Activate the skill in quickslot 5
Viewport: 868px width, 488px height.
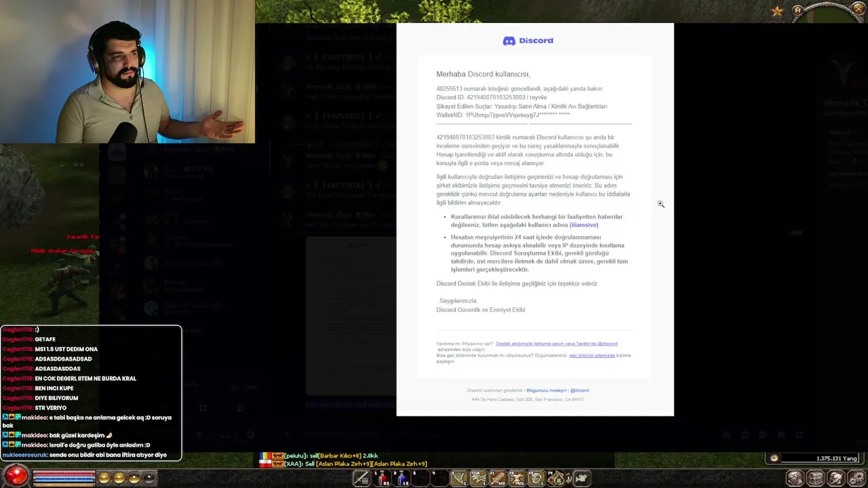[x=460, y=479]
